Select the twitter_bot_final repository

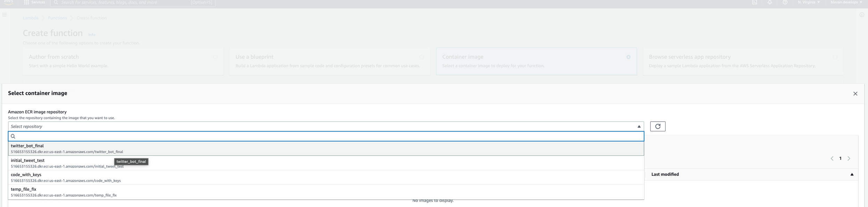tap(326, 148)
